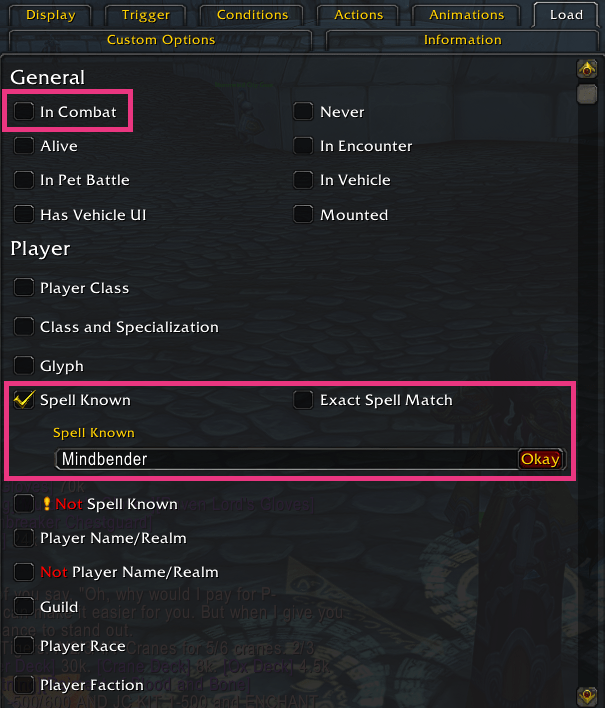The width and height of the screenshot is (605, 708).
Task: Check Class and Specialization
Action: click(24, 327)
